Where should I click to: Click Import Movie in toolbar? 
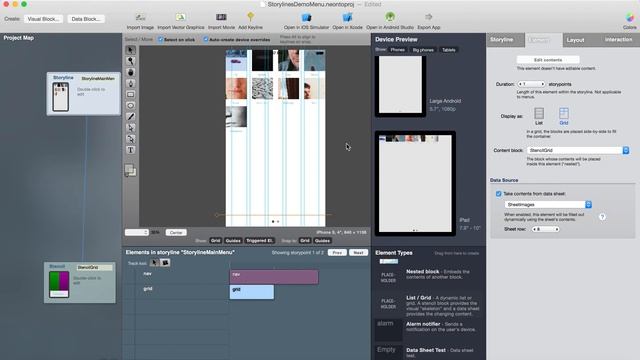pyautogui.click(x=221, y=21)
